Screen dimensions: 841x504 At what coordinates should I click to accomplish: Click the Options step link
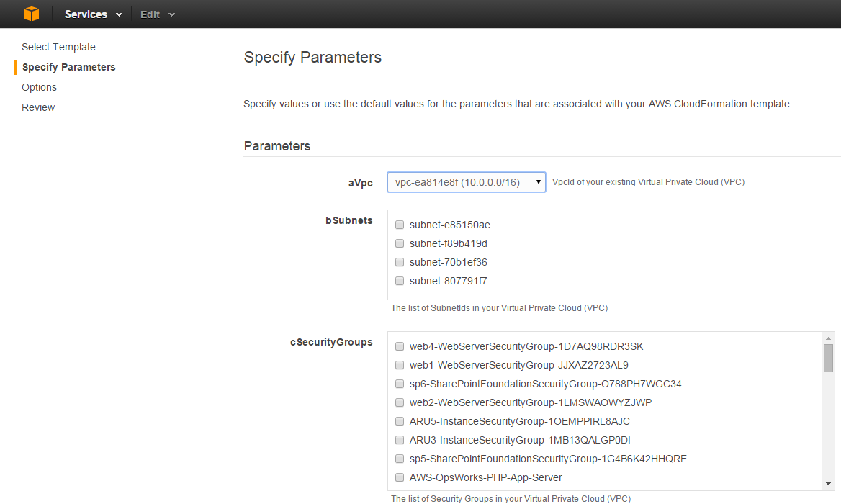(39, 87)
